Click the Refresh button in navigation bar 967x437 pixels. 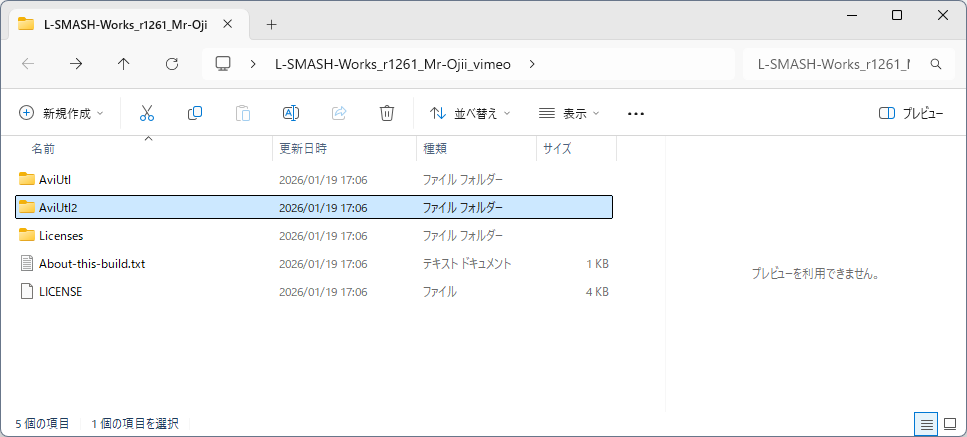171,64
